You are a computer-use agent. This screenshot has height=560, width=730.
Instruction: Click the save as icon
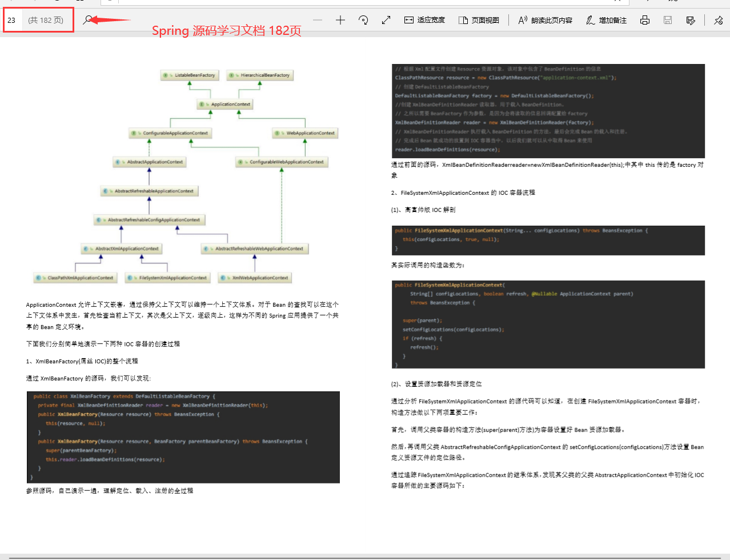[691, 20]
